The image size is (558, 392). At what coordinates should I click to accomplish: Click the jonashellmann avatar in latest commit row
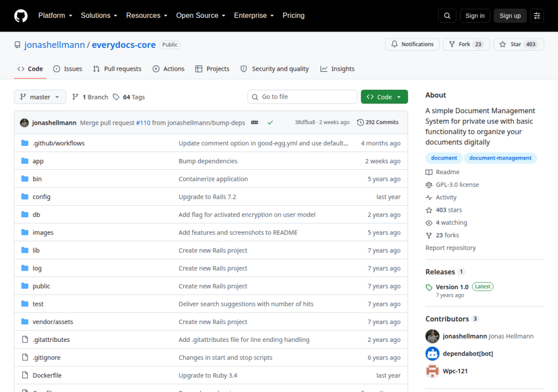(25, 122)
